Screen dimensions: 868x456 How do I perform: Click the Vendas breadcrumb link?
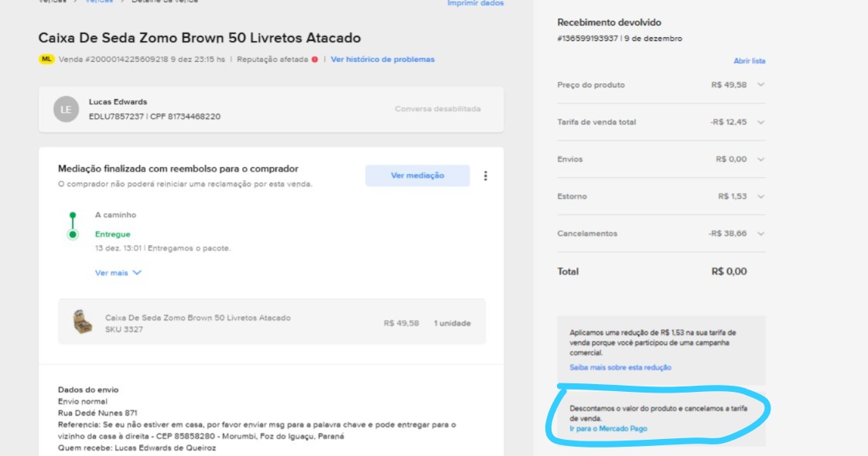tap(100, 2)
